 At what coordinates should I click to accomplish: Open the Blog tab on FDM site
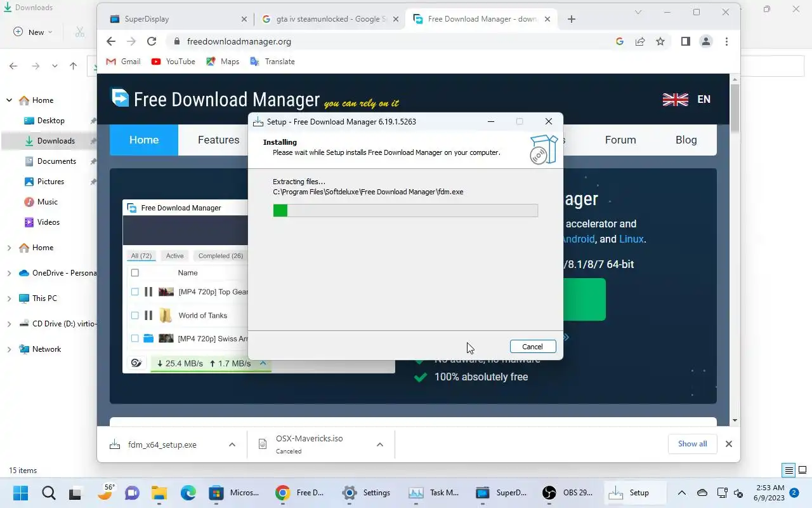(686, 140)
